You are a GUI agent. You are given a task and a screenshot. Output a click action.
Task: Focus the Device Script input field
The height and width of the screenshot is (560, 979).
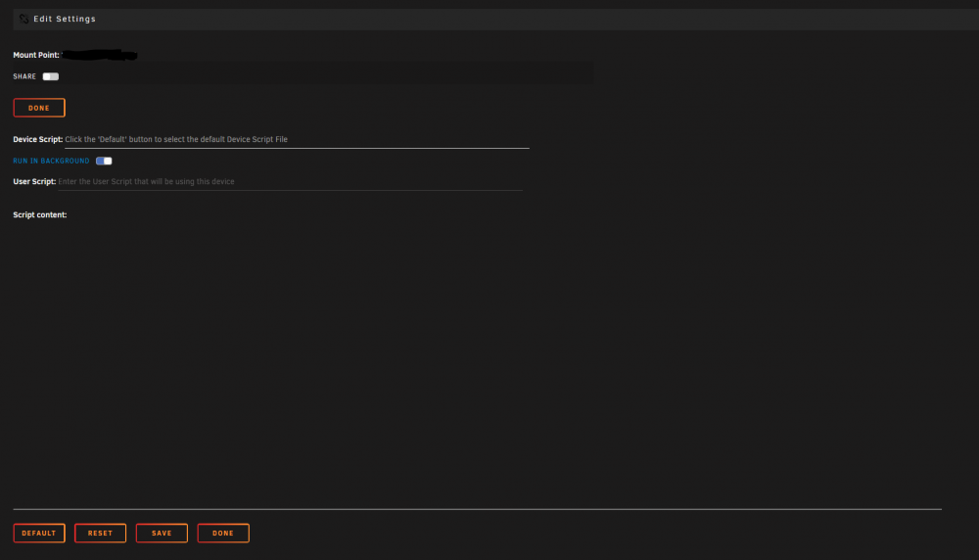pyautogui.click(x=297, y=140)
